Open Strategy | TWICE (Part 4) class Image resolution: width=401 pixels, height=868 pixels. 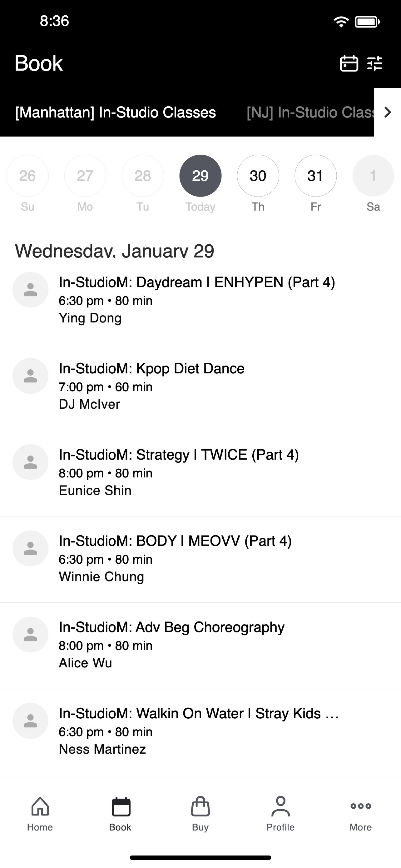[200, 473]
